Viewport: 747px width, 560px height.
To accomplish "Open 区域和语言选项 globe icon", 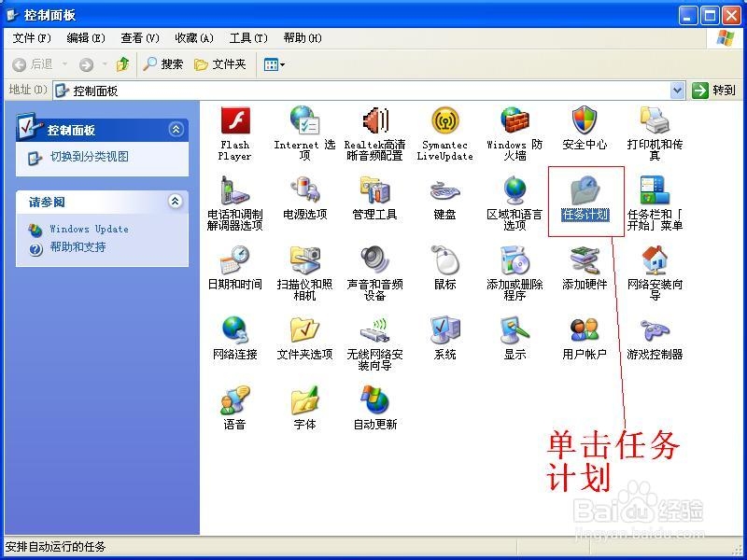I will pyautogui.click(x=514, y=190).
